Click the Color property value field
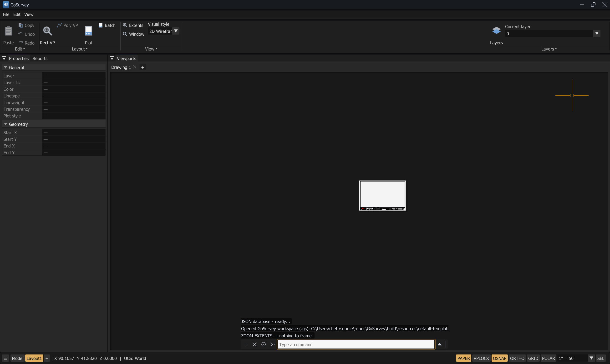610x364 pixels. click(x=74, y=89)
